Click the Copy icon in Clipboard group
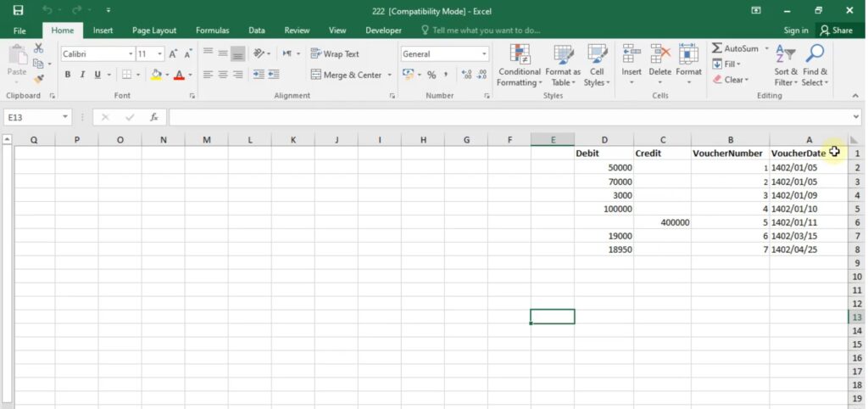 pyautogui.click(x=38, y=64)
